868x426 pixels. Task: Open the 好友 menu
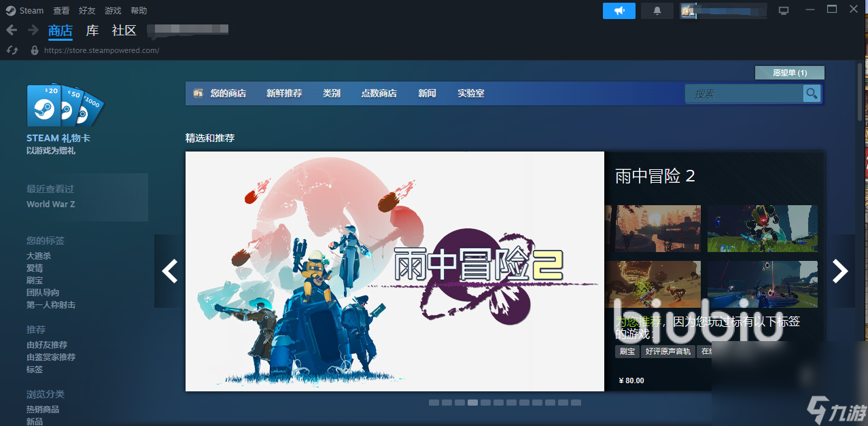(87, 11)
